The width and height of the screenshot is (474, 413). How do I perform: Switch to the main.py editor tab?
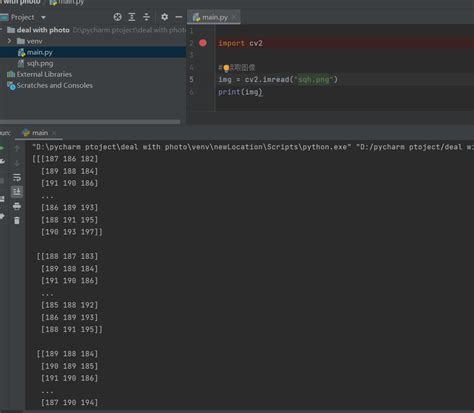pos(211,17)
